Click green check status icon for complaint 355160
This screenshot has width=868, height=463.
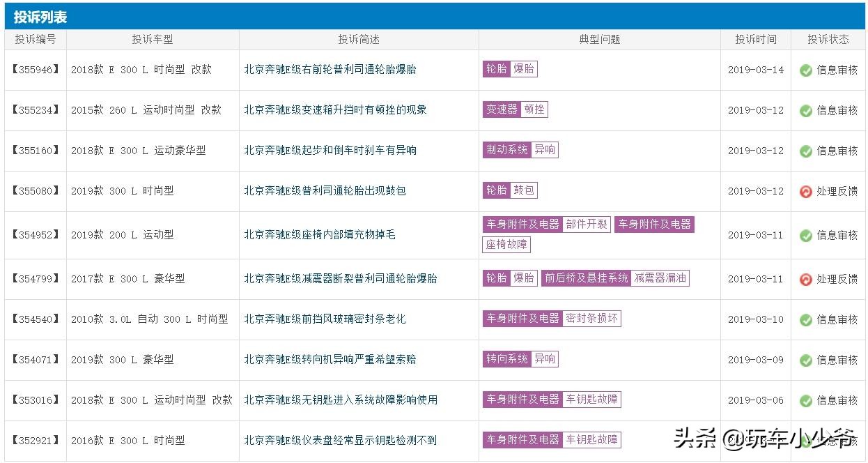[x=806, y=151]
